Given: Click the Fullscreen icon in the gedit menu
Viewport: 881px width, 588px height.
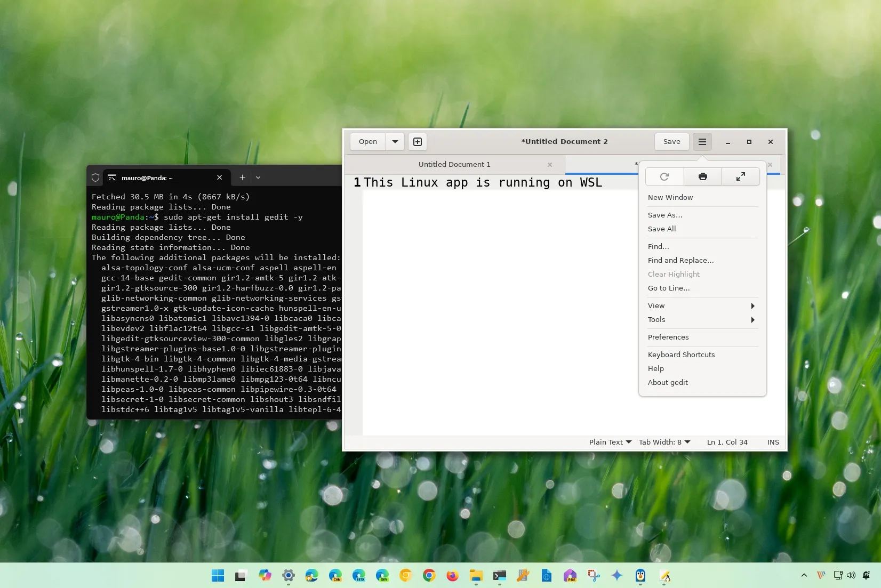Looking at the screenshot, I should [741, 176].
